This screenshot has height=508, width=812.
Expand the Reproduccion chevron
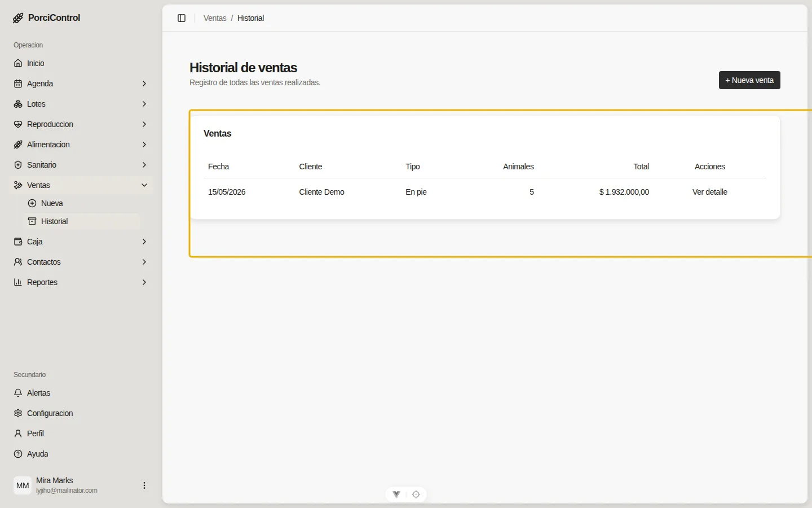pyautogui.click(x=144, y=124)
